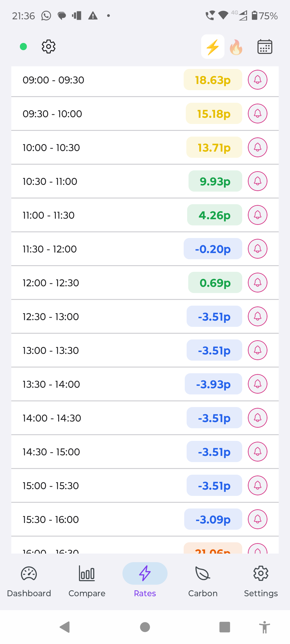Switch to gas rates flame icon
The image size is (290, 644).
pyautogui.click(x=236, y=47)
